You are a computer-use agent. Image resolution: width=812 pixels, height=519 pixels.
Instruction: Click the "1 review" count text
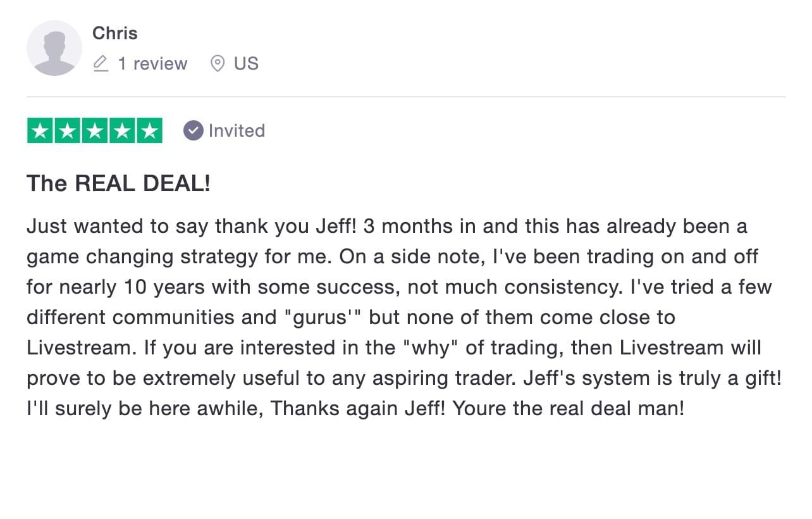pos(152,63)
